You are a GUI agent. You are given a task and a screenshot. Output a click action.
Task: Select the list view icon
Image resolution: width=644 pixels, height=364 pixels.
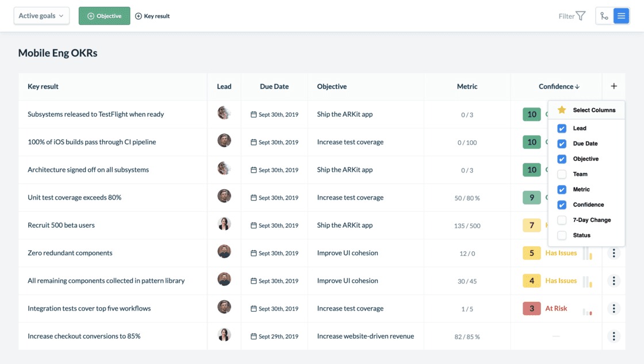(x=621, y=16)
